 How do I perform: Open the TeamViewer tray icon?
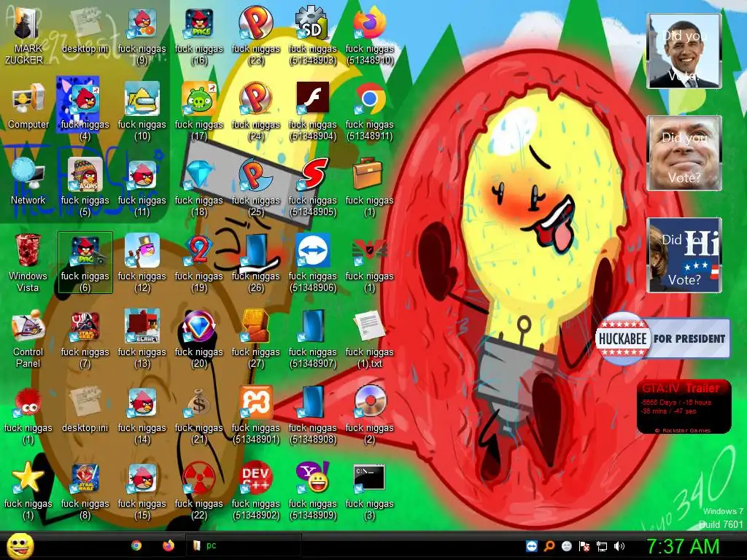click(x=532, y=546)
